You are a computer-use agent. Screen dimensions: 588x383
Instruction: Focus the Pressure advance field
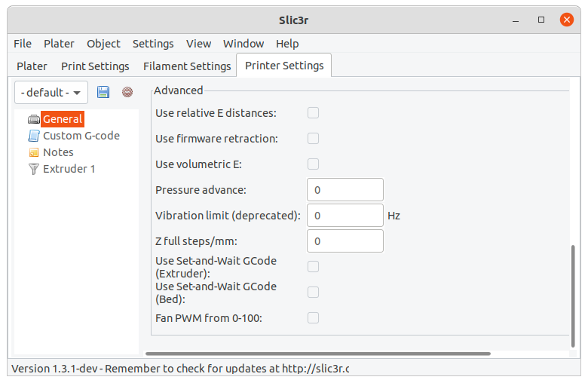(x=345, y=190)
